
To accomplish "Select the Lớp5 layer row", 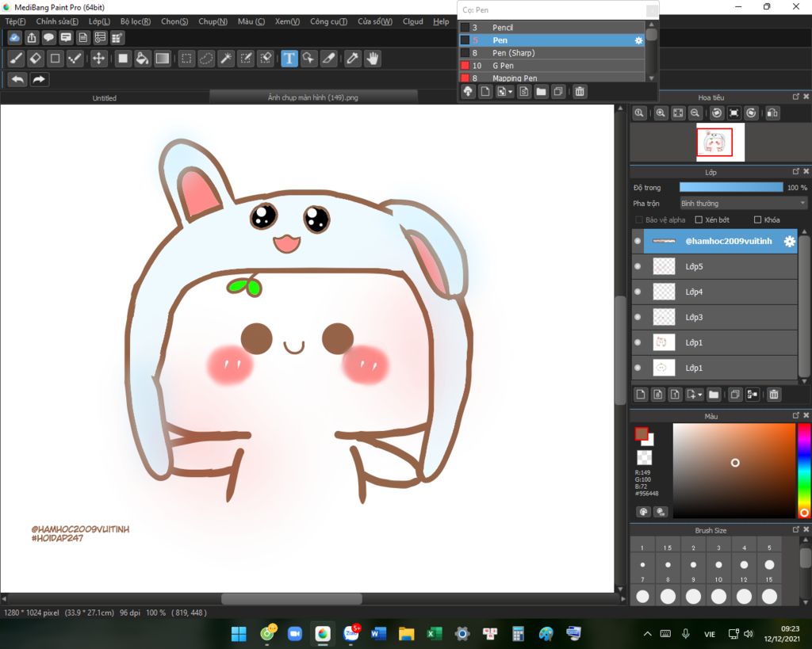I will pyautogui.click(x=714, y=266).
